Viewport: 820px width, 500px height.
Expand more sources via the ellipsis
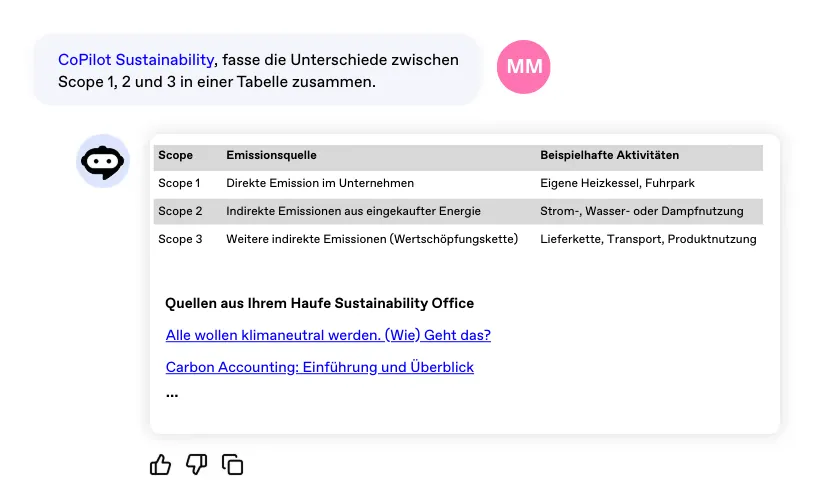tap(172, 393)
